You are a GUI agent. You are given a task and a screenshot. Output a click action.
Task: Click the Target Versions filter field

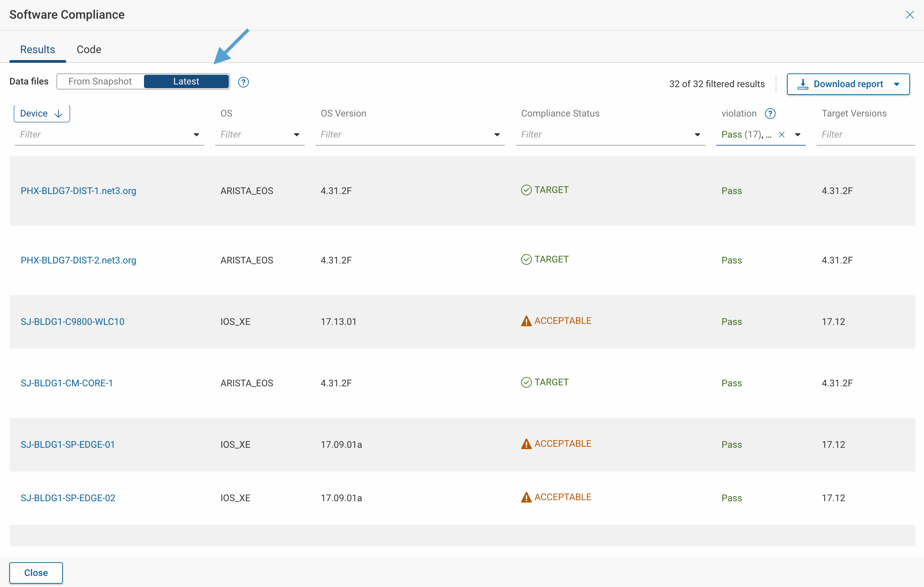coord(864,135)
